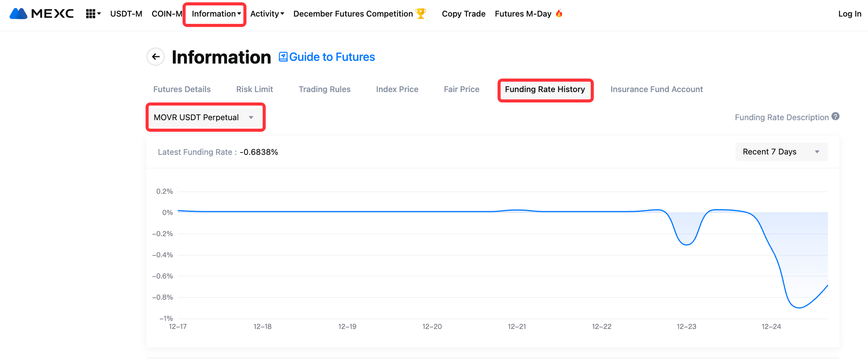Go to USDT-M futures
This screenshot has width=868, height=359.
pos(126,14)
